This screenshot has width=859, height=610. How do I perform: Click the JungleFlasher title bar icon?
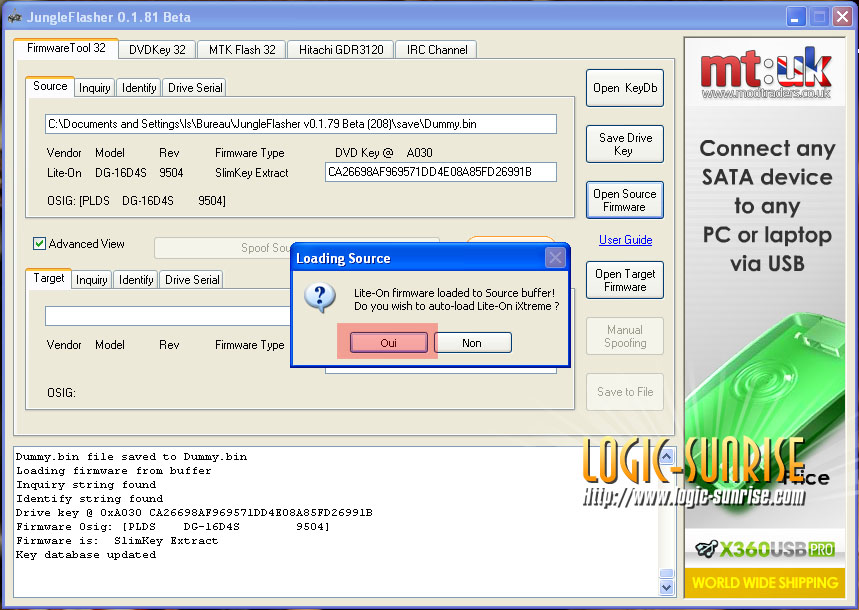point(15,17)
